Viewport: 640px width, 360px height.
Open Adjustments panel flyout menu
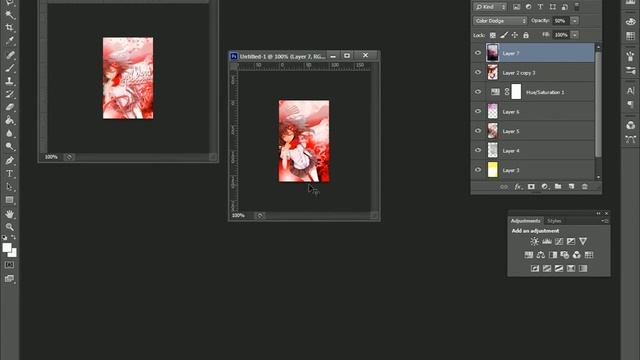pyautogui.click(x=604, y=221)
